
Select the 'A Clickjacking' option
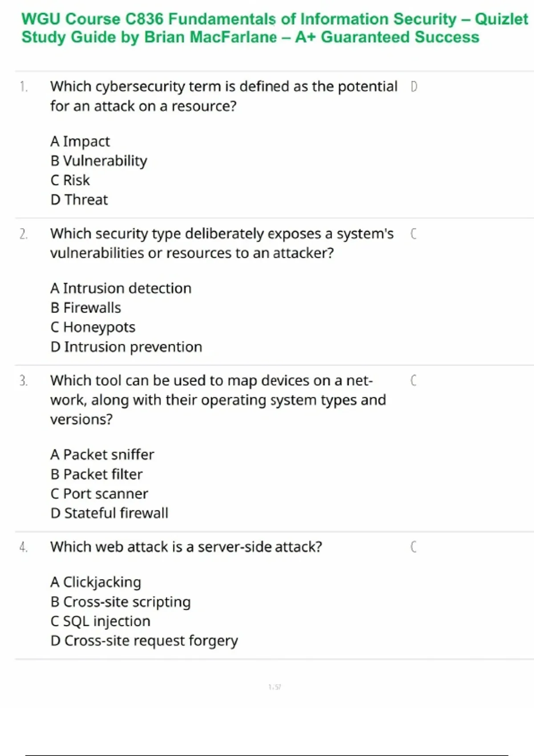click(96, 582)
